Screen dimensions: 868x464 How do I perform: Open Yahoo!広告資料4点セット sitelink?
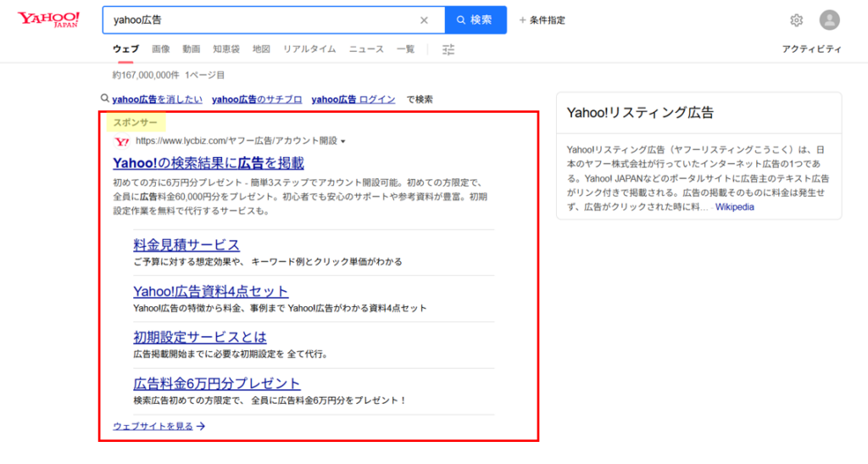tap(211, 291)
